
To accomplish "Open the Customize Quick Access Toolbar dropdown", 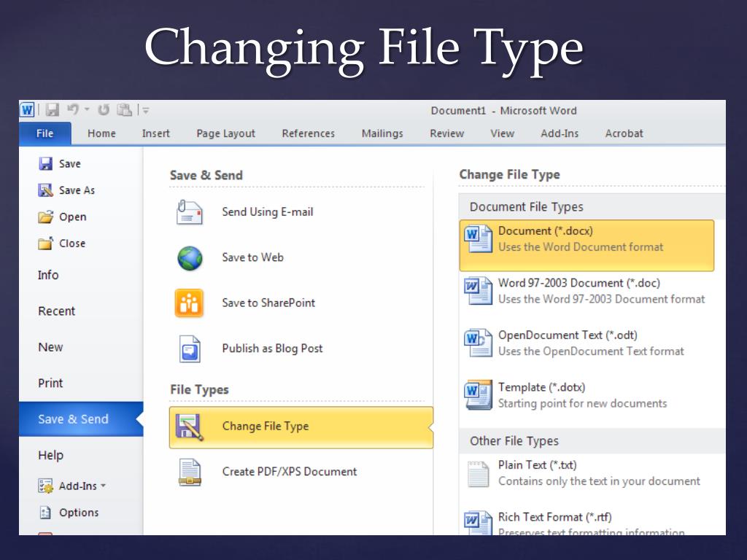I will pos(146,111).
